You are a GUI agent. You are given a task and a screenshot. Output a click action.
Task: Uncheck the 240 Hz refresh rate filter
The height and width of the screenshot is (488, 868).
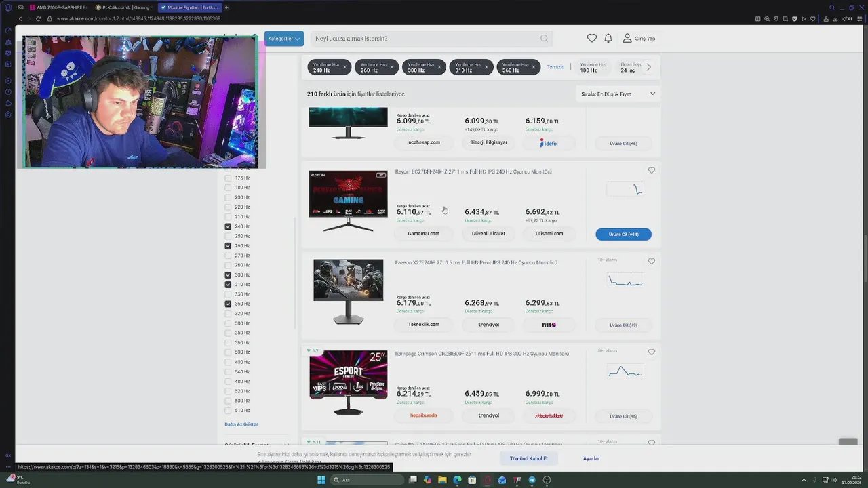click(228, 226)
